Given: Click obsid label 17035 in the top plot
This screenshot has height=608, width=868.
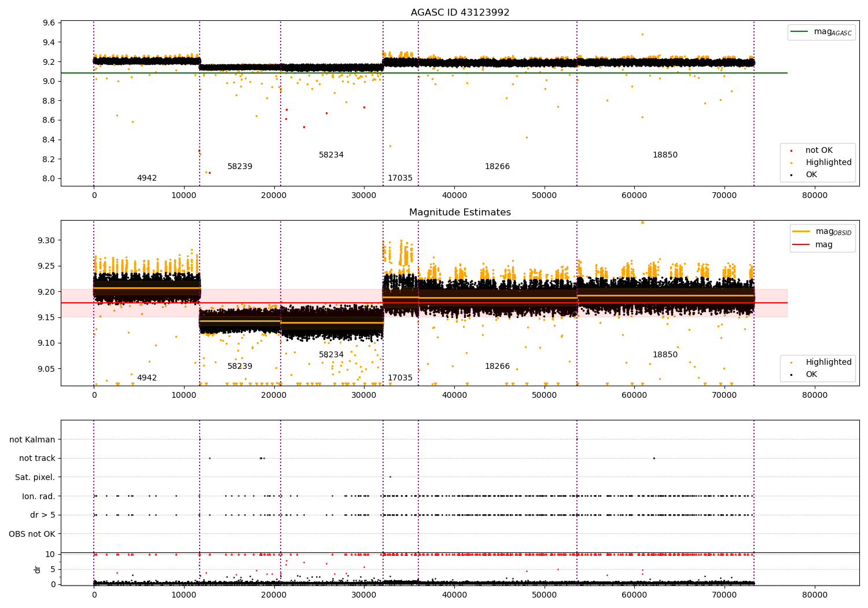Looking at the screenshot, I should pos(400,178).
